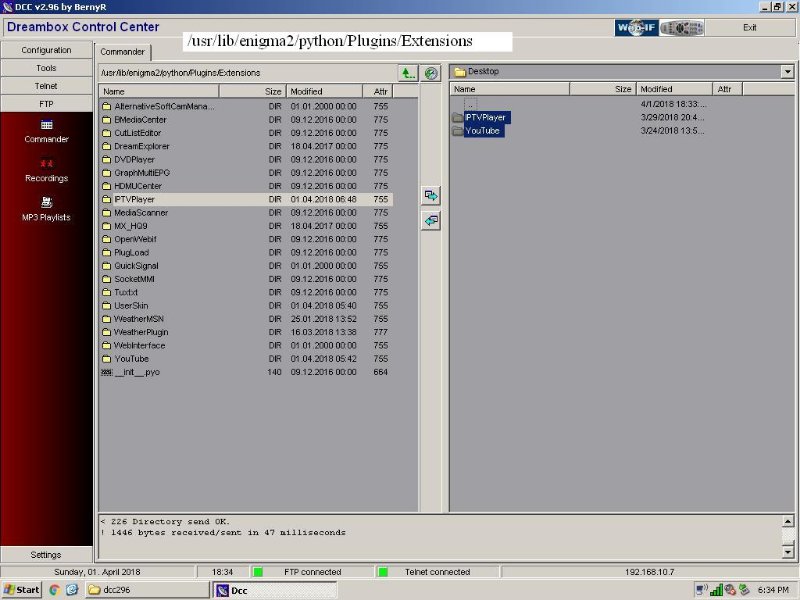The height and width of the screenshot is (600, 800).
Task: Go up one directory on remote panel
Action: 407,73
